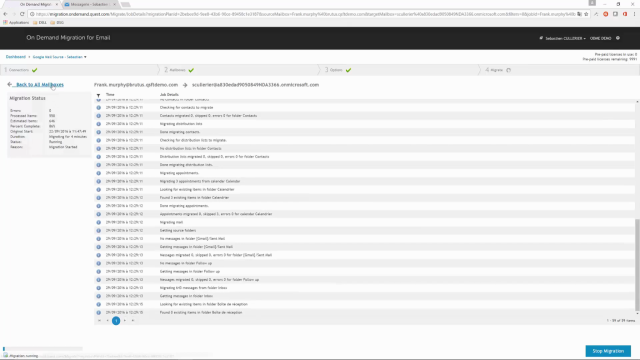This screenshot has width=640, height=360.
Task: Jump to last page of job log
Action: point(133,321)
